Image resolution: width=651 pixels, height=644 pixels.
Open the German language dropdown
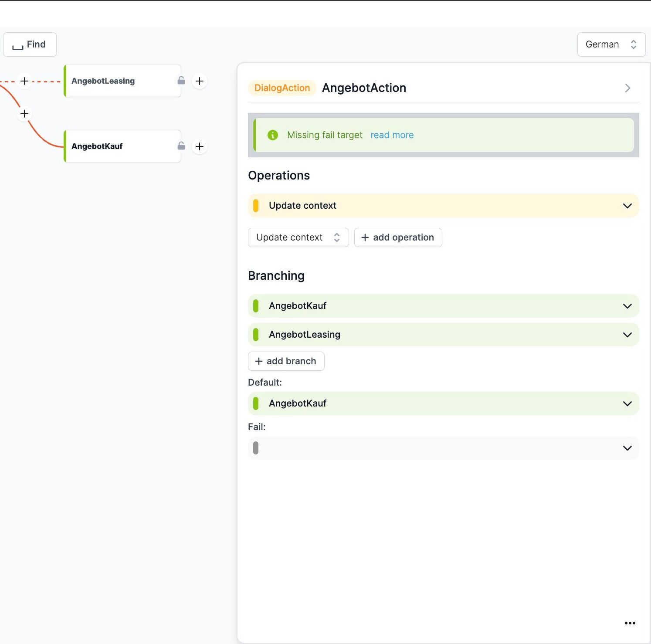(611, 44)
